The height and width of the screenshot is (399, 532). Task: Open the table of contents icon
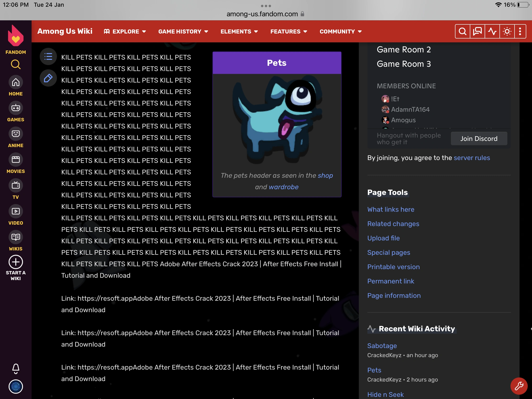[x=48, y=57]
